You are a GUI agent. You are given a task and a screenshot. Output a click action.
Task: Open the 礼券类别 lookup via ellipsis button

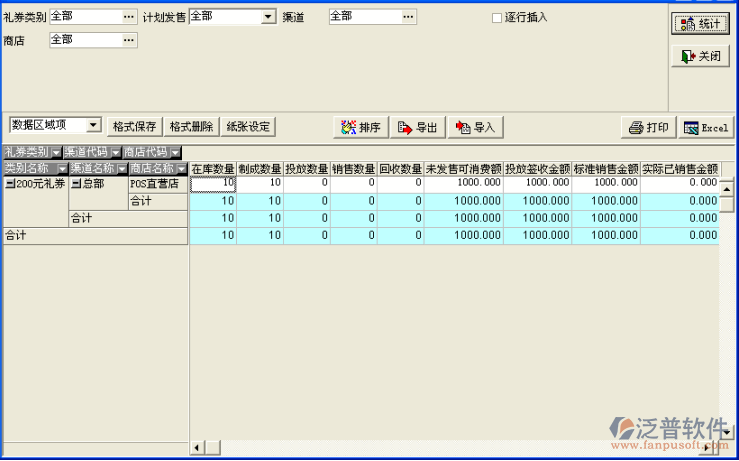point(128,17)
